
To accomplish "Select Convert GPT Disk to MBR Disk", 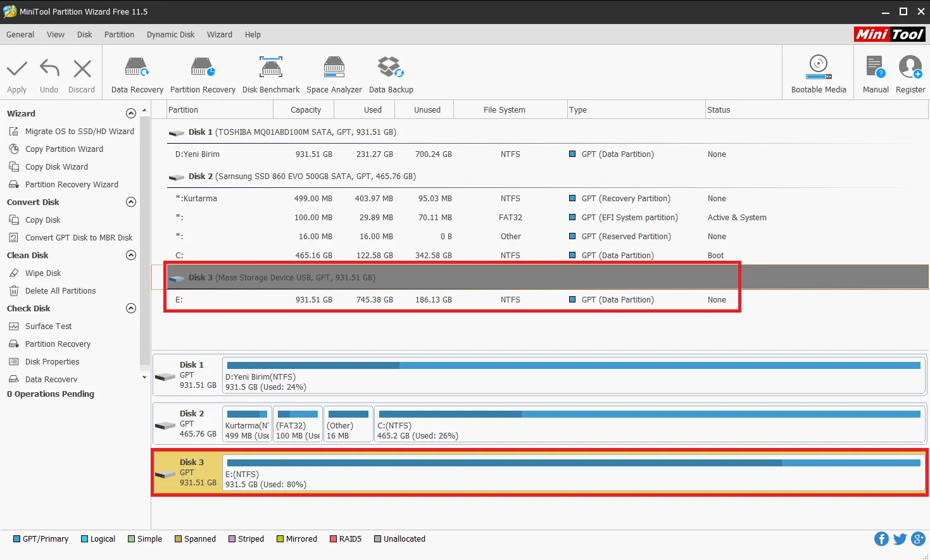I will [x=79, y=238].
